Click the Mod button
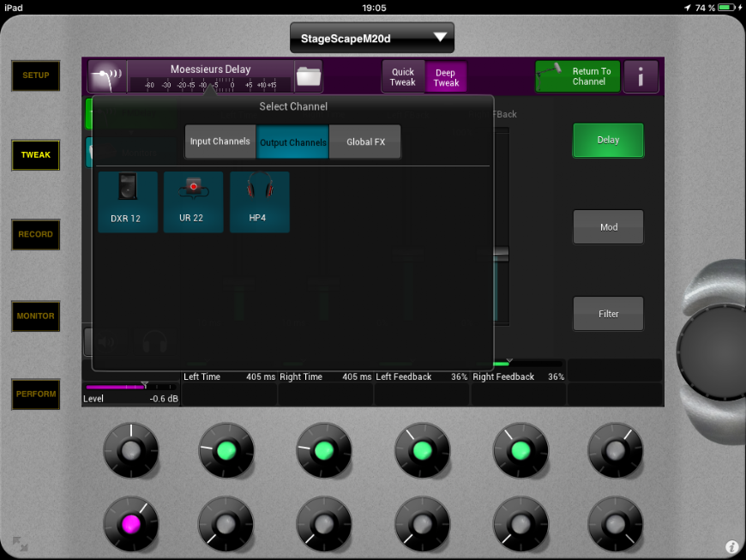The image size is (746, 560). coord(608,227)
